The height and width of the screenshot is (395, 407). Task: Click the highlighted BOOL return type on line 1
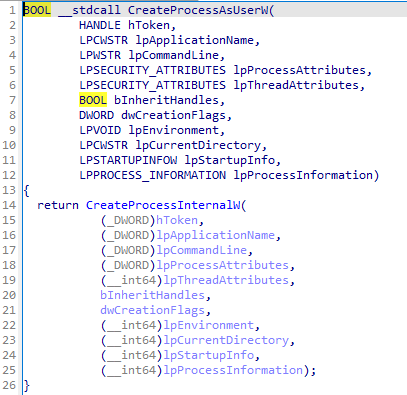tap(37, 10)
